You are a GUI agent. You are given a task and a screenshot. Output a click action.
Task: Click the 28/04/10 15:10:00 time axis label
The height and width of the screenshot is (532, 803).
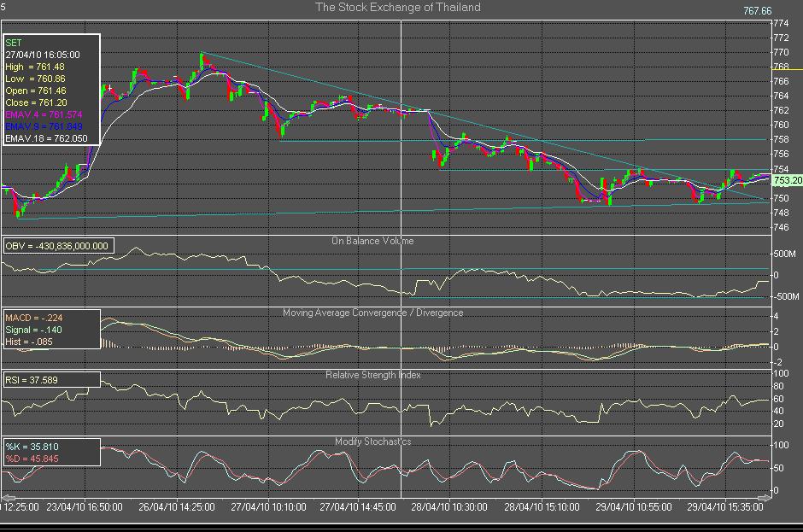tap(542, 507)
